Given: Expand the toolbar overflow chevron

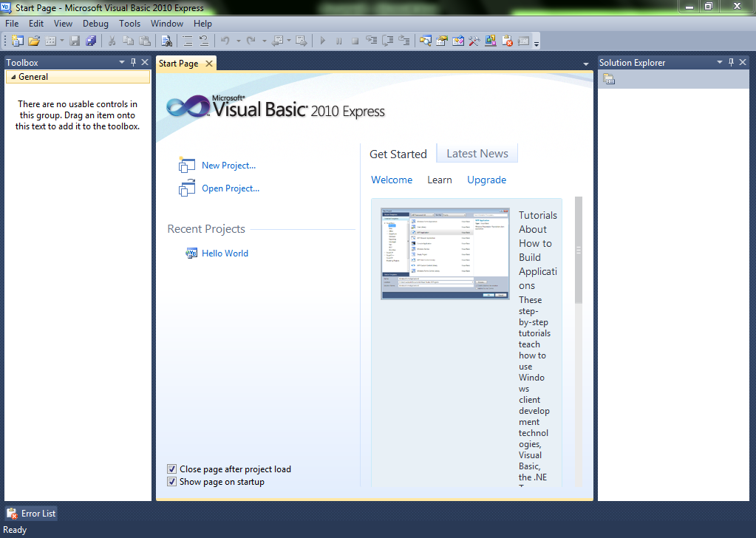Looking at the screenshot, I should coord(536,44).
